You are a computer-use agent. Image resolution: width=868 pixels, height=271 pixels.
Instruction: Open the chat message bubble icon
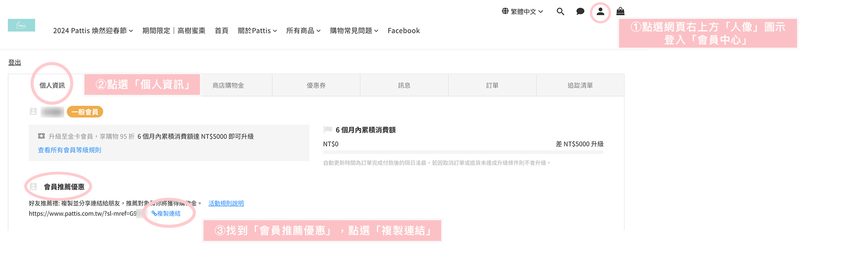click(x=580, y=12)
